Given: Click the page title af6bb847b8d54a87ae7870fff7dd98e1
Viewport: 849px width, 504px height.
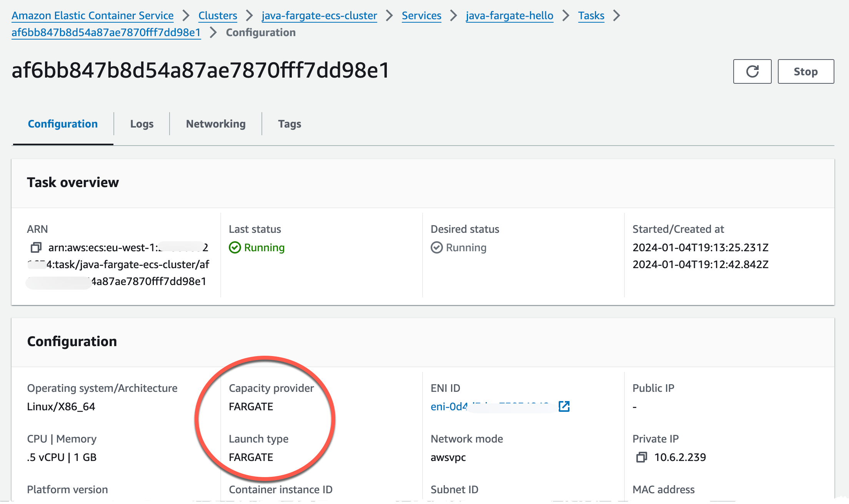Looking at the screenshot, I should 201,71.
